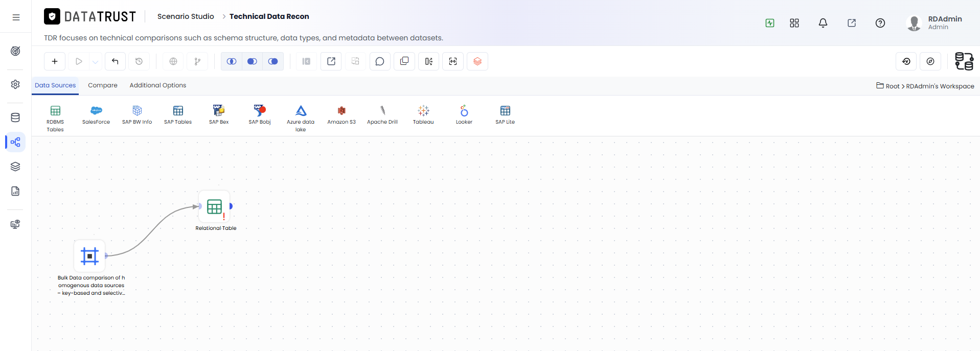Select Azure data lake source
Image resolution: width=980 pixels, height=351 pixels.
click(x=301, y=118)
